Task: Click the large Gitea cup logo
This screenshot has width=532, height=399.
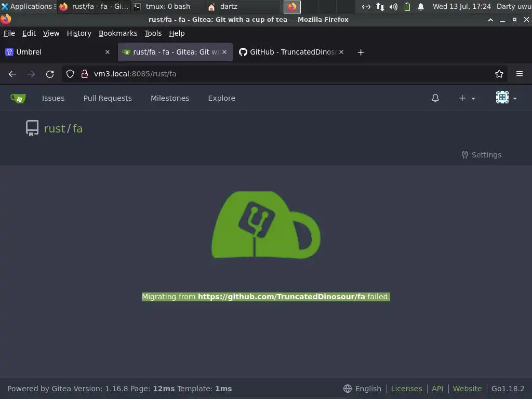Action: tap(266, 224)
